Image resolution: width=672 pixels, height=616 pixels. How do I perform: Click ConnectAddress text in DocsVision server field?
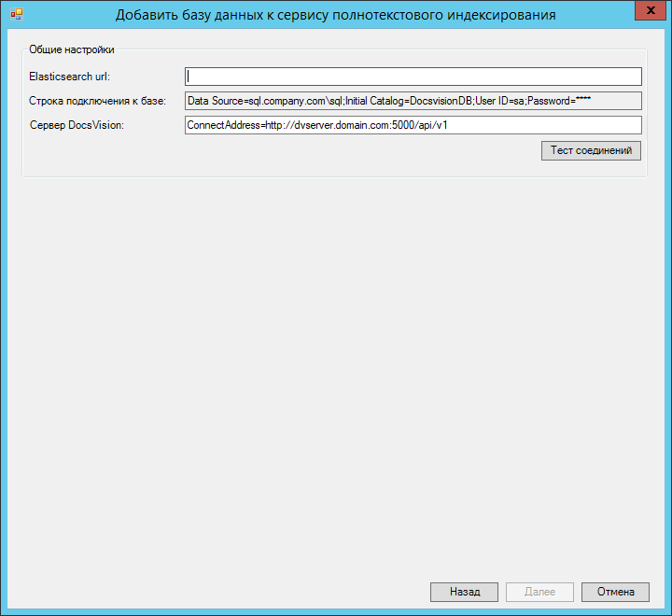[x=222, y=125]
